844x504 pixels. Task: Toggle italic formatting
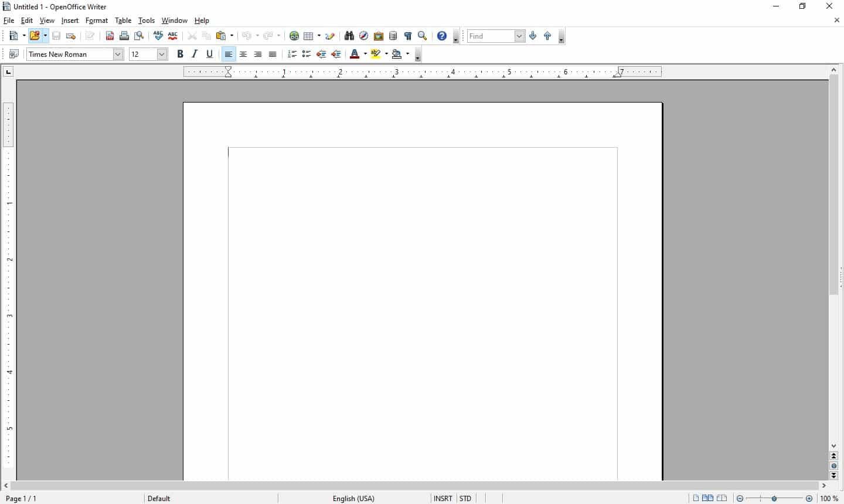pos(195,55)
